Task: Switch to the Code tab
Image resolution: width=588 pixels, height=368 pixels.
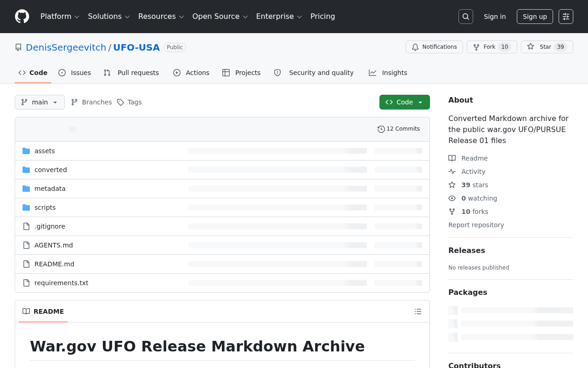Action: coord(33,73)
